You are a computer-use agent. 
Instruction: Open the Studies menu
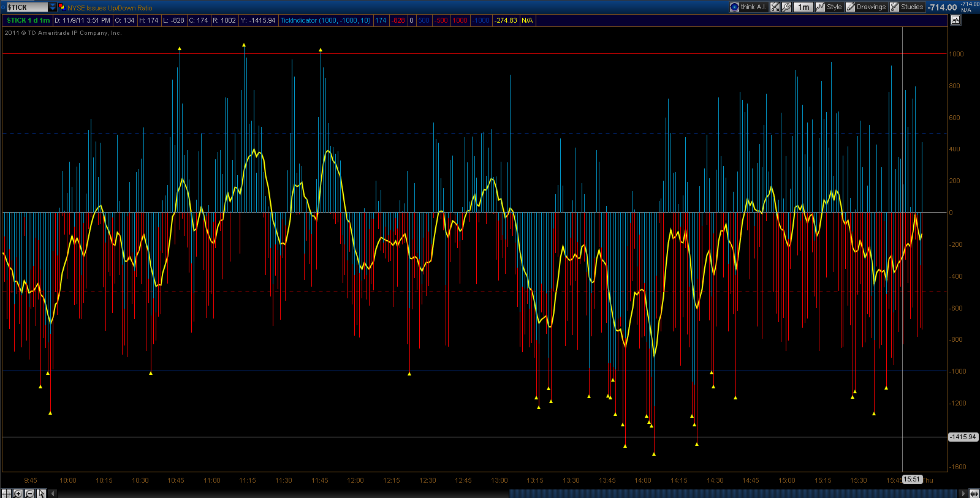click(x=907, y=7)
